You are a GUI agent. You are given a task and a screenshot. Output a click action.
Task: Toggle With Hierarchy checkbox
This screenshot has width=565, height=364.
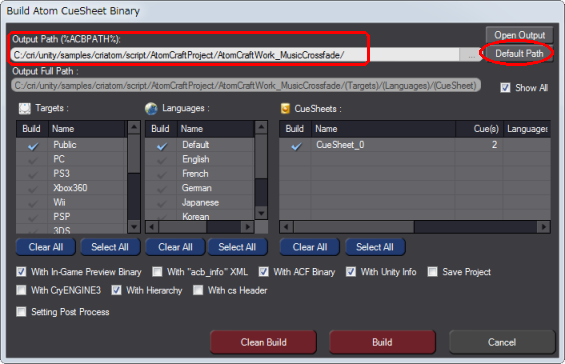(x=116, y=290)
